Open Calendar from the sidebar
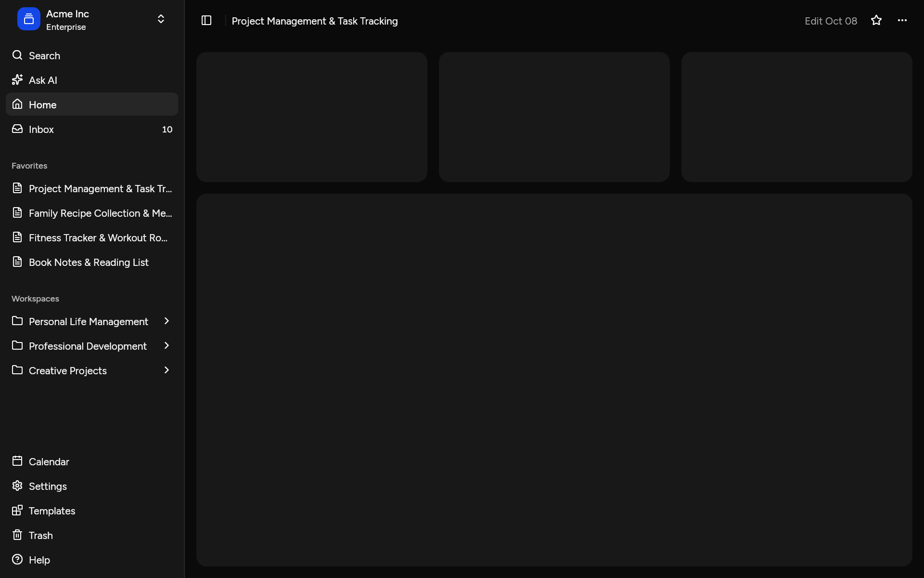This screenshot has width=924, height=578. (x=92, y=461)
